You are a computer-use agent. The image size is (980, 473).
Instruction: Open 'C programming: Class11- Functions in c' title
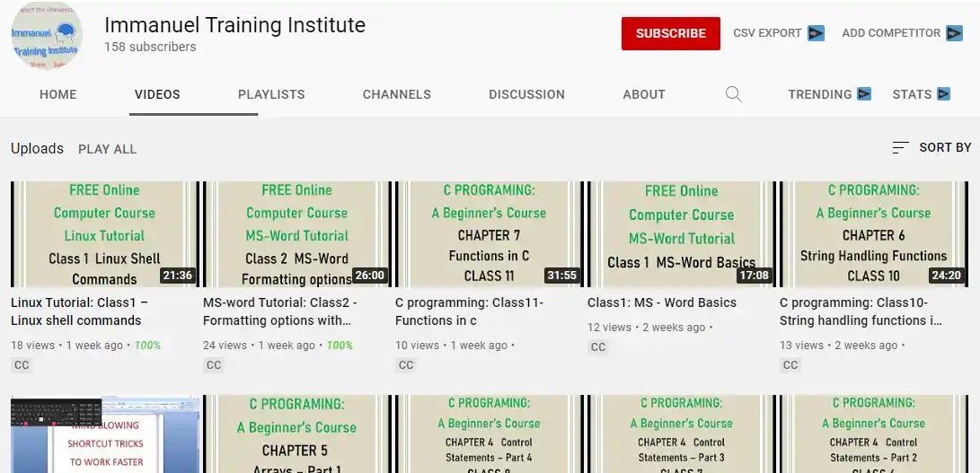point(470,311)
